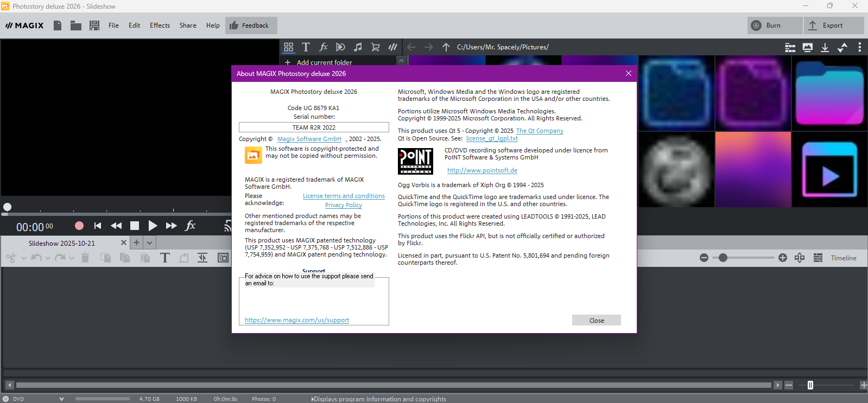Screen dimensions: 868x403
Task: Open the DVD disc type dropdown in status bar
Action: 61,399
